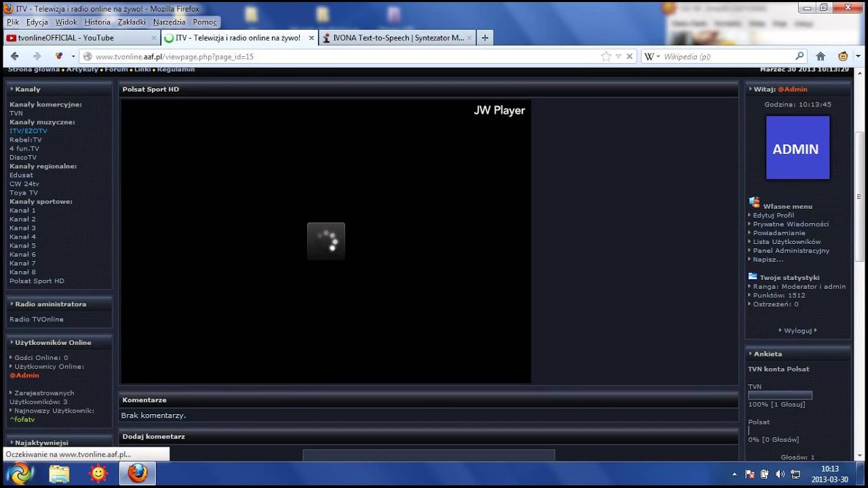The height and width of the screenshot is (488, 868).
Task: Open the Narzędzia menu
Action: click(170, 22)
